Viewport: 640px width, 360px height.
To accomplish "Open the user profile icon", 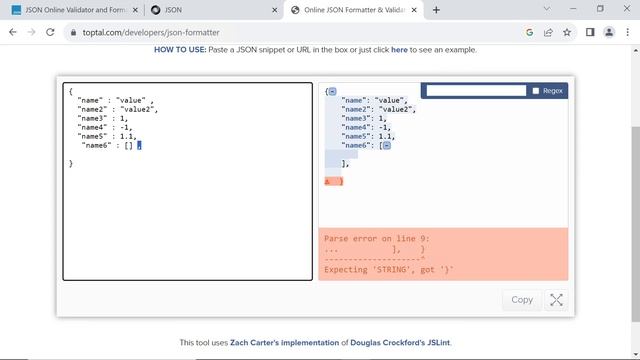I will (x=609, y=32).
